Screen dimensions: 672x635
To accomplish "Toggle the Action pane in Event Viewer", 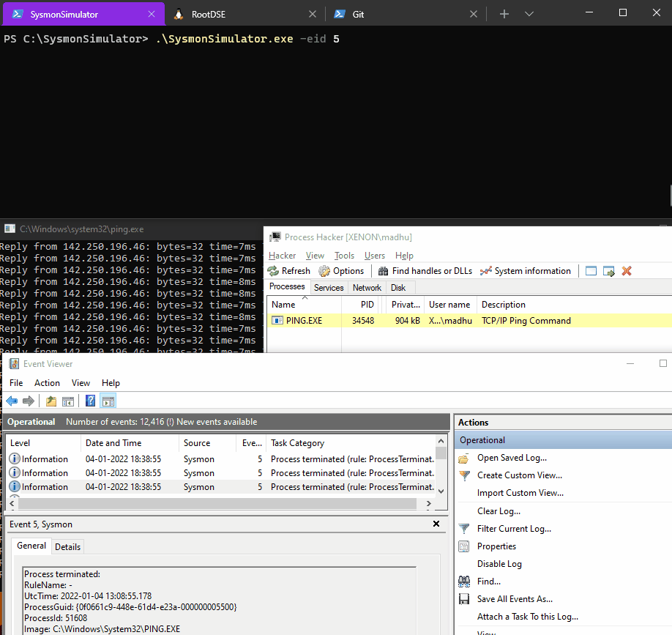I will (108, 401).
